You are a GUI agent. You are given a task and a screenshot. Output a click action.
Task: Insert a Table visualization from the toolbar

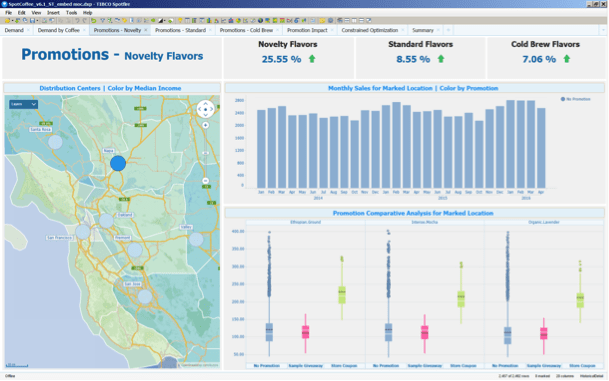[x=187, y=21]
